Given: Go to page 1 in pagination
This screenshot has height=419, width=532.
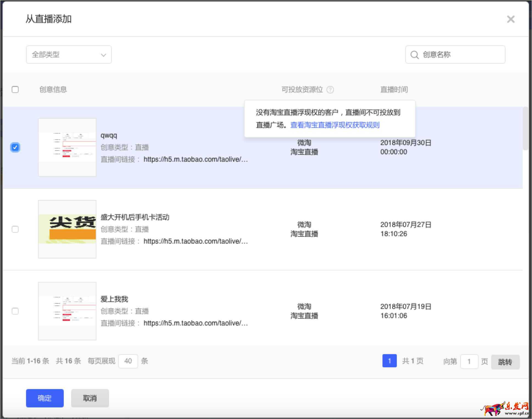Looking at the screenshot, I should click(389, 361).
